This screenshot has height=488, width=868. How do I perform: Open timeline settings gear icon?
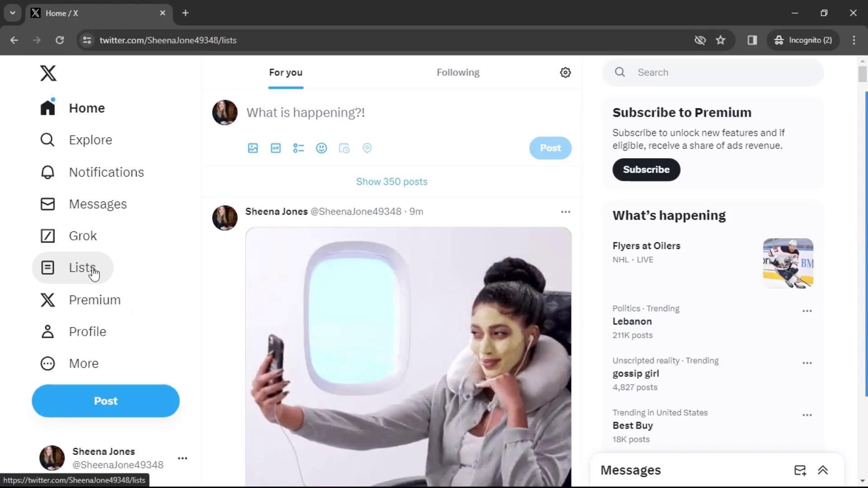[x=565, y=73]
